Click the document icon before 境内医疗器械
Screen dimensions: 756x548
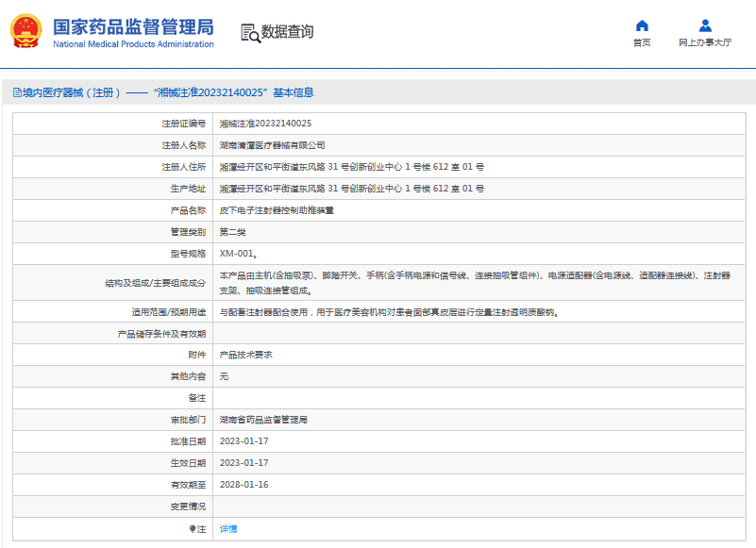(17, 92)
